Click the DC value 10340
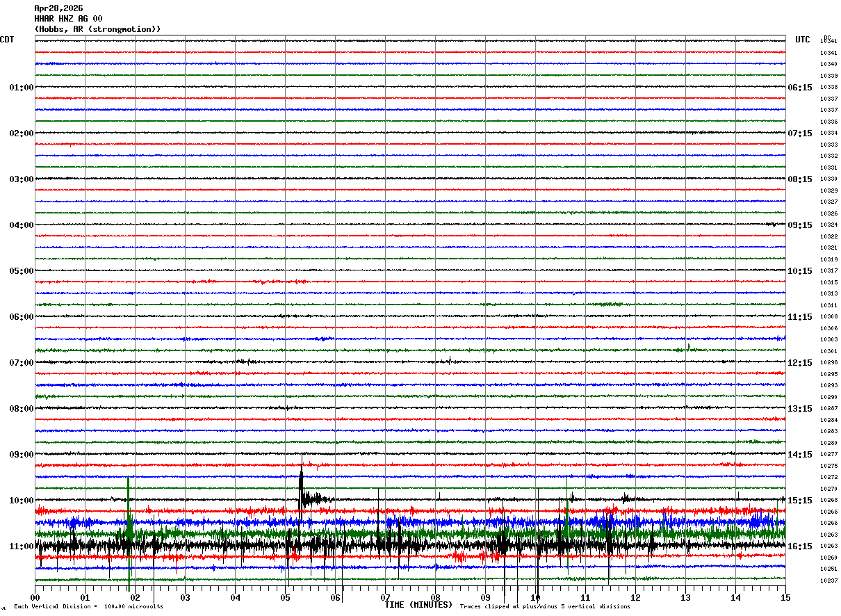Viewport: 841px width, 616px height. tap(828, 65)
